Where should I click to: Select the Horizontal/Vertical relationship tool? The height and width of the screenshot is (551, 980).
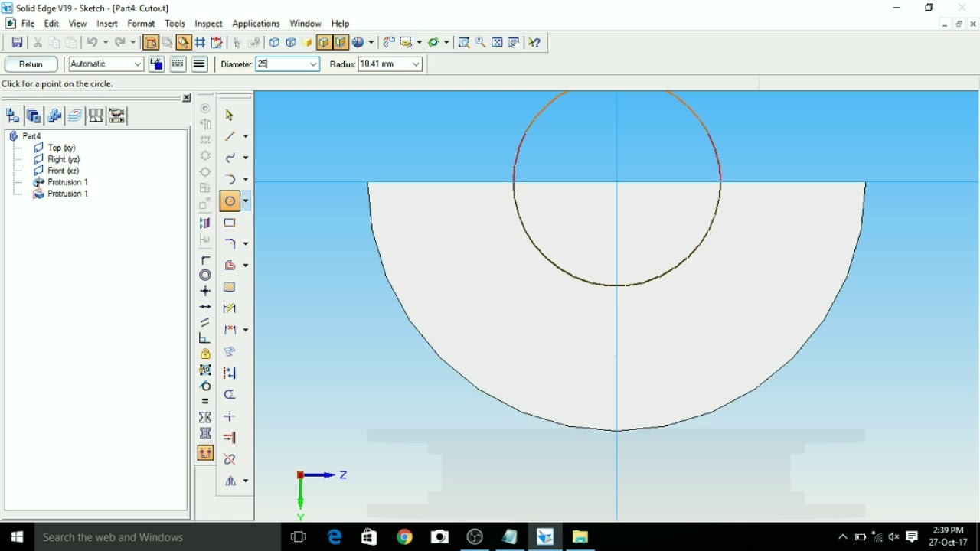(x=205, y=291)
